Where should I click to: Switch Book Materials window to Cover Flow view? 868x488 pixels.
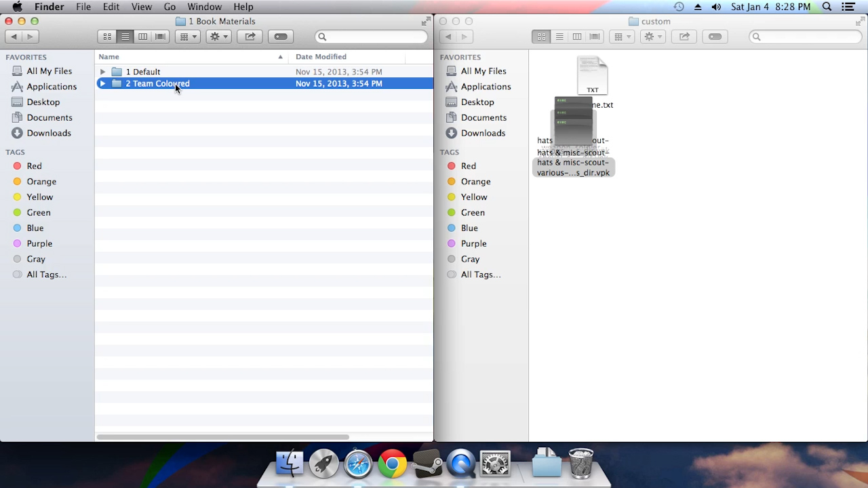point(160,37)
